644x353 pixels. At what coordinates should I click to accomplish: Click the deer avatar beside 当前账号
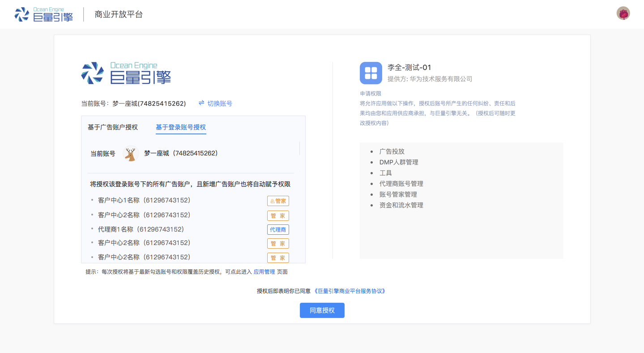[131, 154]
